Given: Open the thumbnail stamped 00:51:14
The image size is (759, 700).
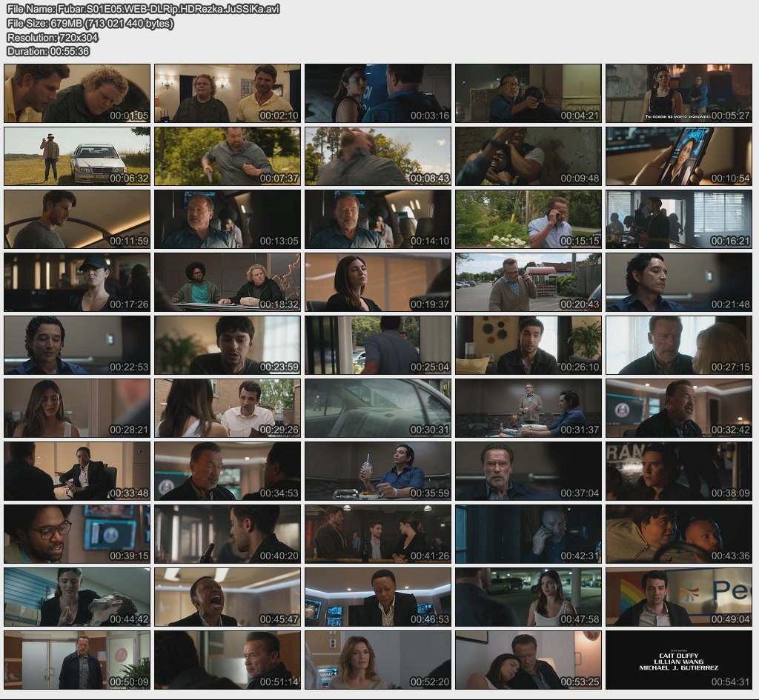Looking at the screenshot, I should coord(228,660).
